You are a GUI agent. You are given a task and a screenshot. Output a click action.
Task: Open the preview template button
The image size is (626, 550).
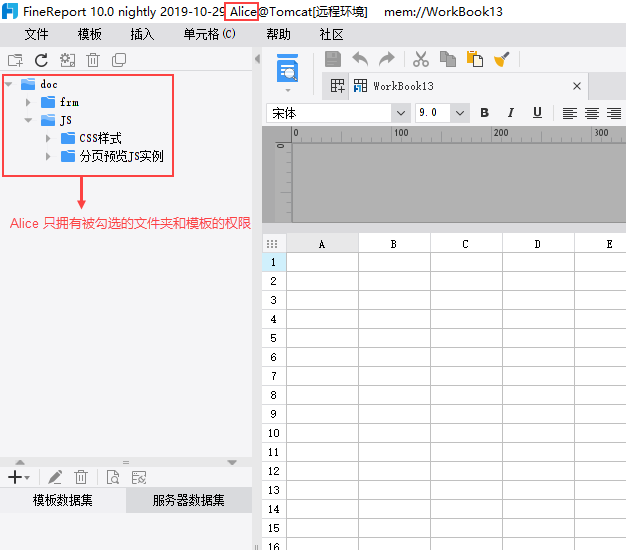pyautogui.click(x=287, y=68)
